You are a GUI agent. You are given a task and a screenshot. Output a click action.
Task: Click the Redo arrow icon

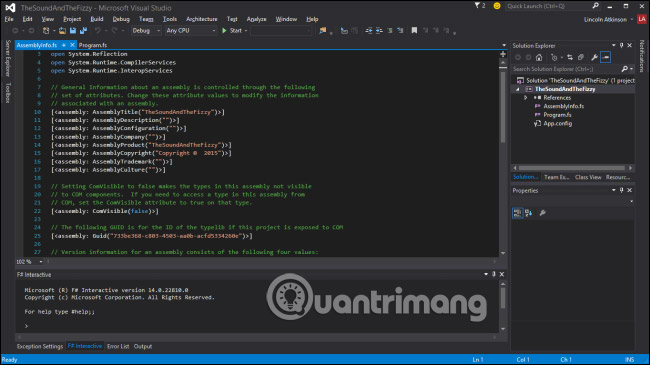(x=114, y=30)
